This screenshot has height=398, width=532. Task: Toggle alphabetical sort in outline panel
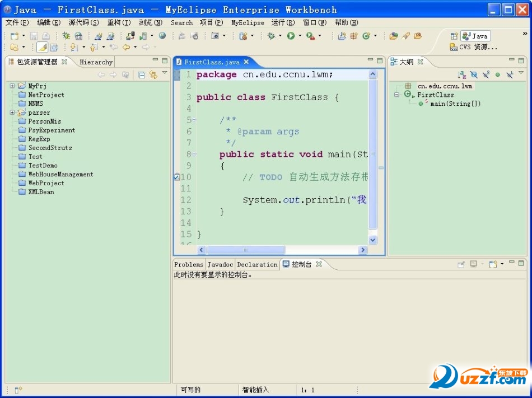pyautogui.click(x=462, y=74)
